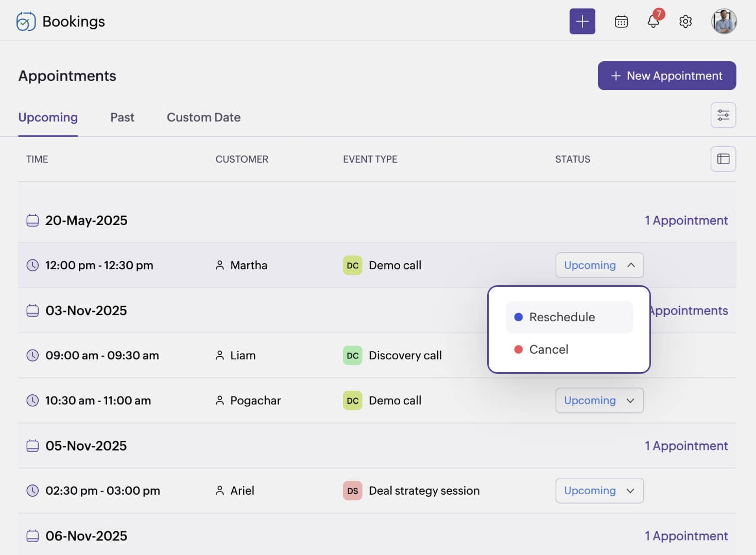Switch to the Past tab
The image size is (756, 555).
(x=122, y=117)
